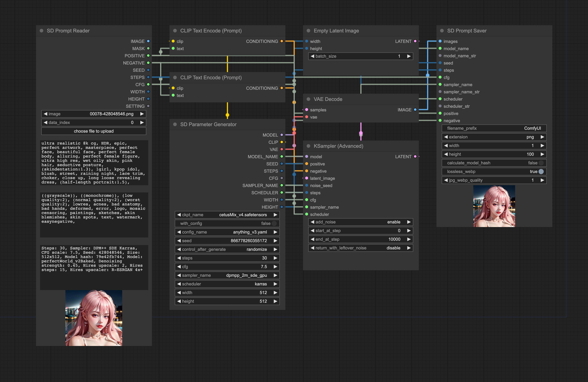
Task: Increase the seed value with right arrow
Action: [x=275, y=241]
